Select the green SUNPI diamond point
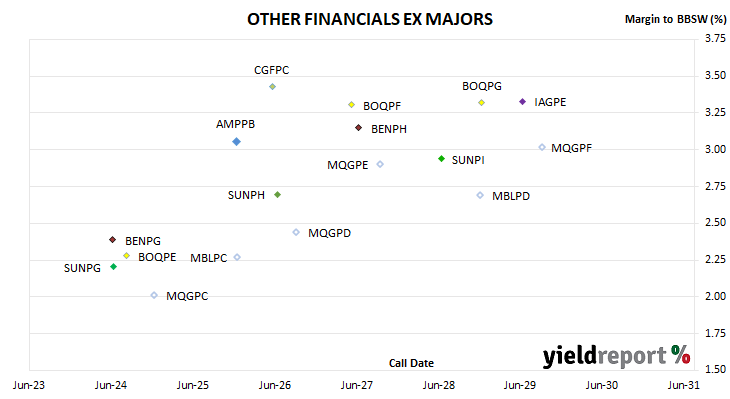This screenshot has width=730, height=399. pos(441,159)
